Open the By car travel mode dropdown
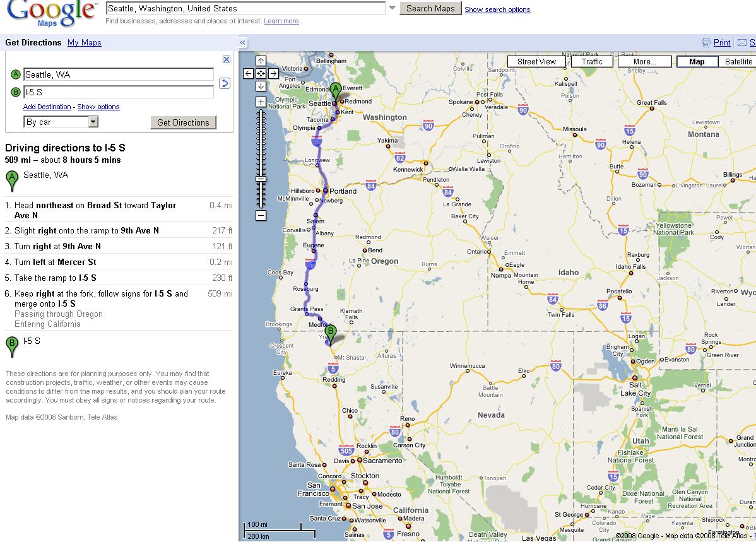The height and width of the screenshot is (542, 756). tap(61, 122)
